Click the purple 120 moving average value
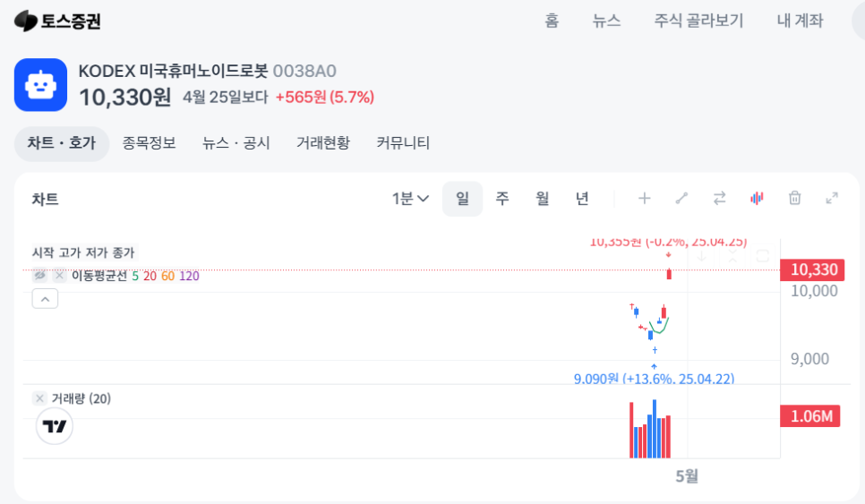865x504 pixels. pyautogui.click(x=189, y=276)
